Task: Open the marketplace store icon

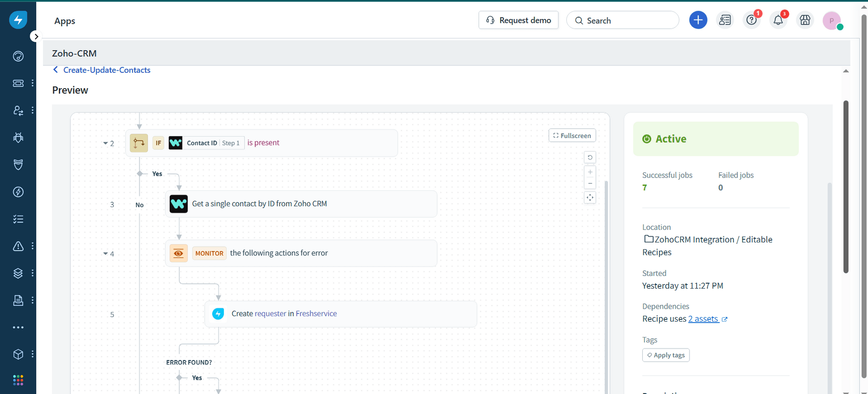Action: click(805, 20)
